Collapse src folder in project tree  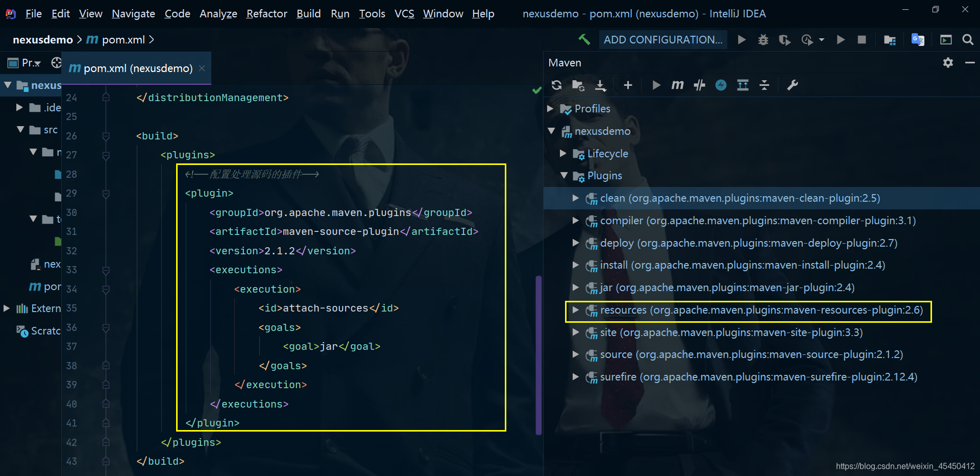point(20,130)
